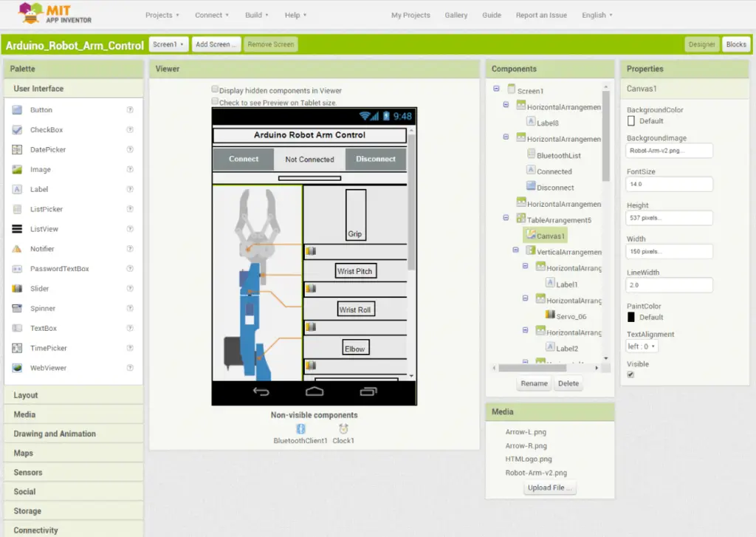
Task: Open the Projects menu
Action: point(161,14)
